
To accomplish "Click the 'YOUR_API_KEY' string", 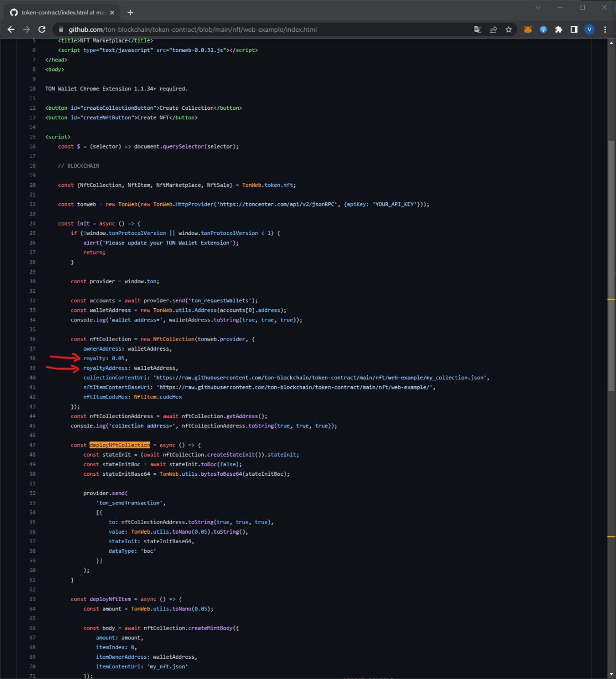I will coord(395,204).
